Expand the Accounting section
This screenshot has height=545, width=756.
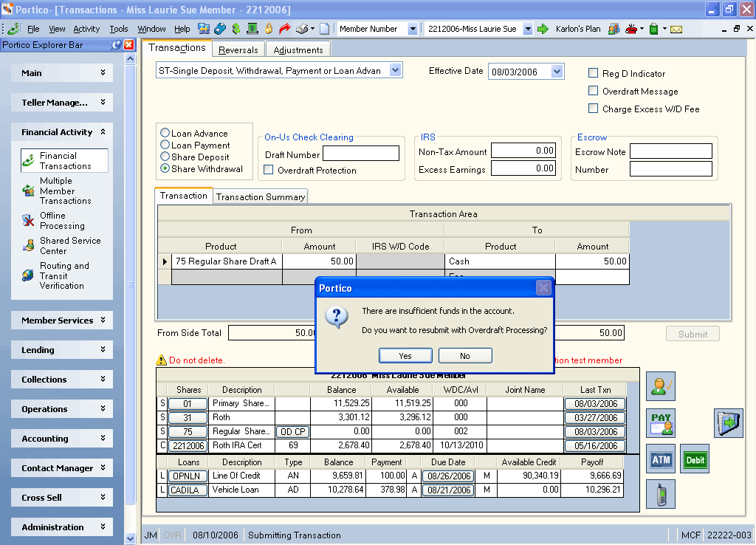[x=62, y=438]
